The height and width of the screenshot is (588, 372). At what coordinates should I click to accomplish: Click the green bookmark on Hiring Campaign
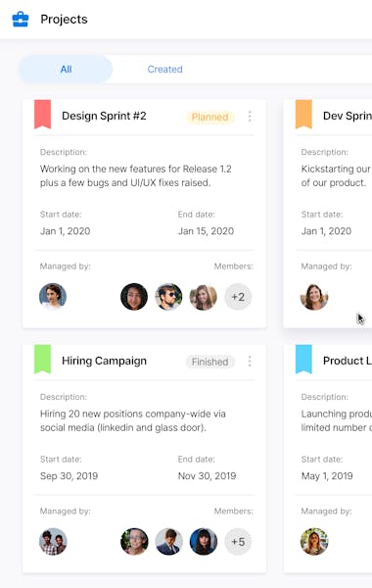tap(43, 360)
